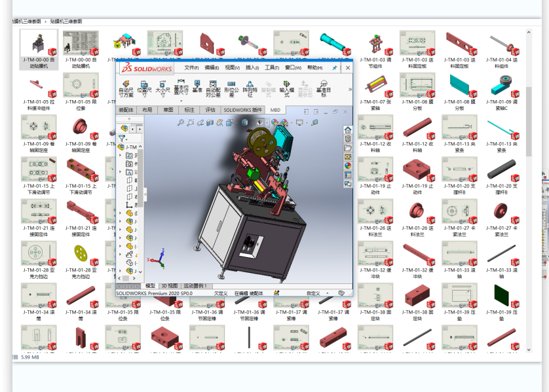The height and width of the screenshot is (392, 549).
Task: Toggle the pin icon beside the menu bar
Action: pyautogui.click(x=334, y=68)
